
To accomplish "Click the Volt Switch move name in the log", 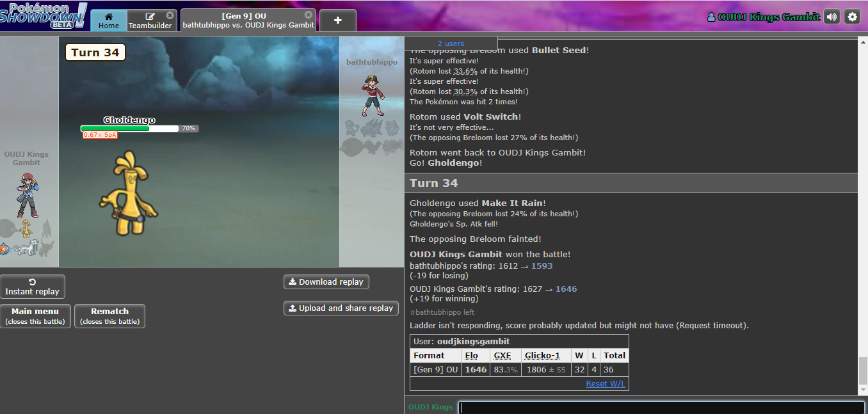I will pos(491,116).
